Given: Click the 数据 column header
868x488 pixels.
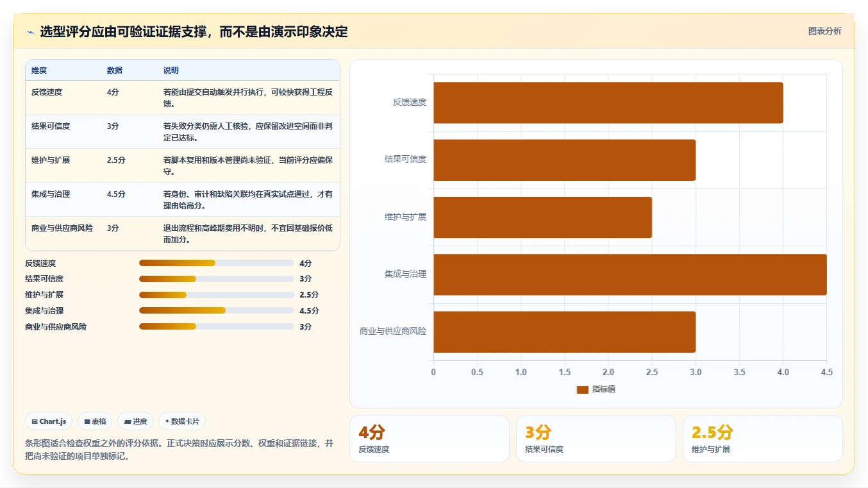Looking at the screenshot, I should [115, 71].
